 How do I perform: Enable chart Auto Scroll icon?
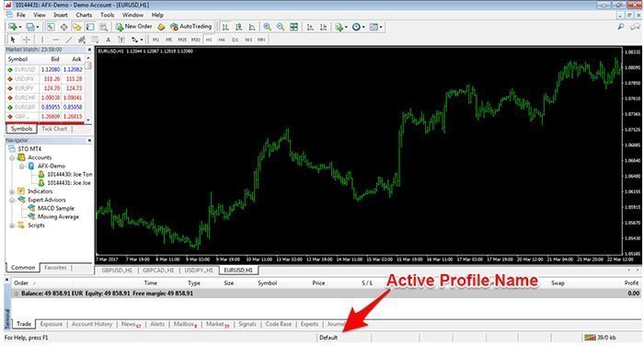(310, 27)
